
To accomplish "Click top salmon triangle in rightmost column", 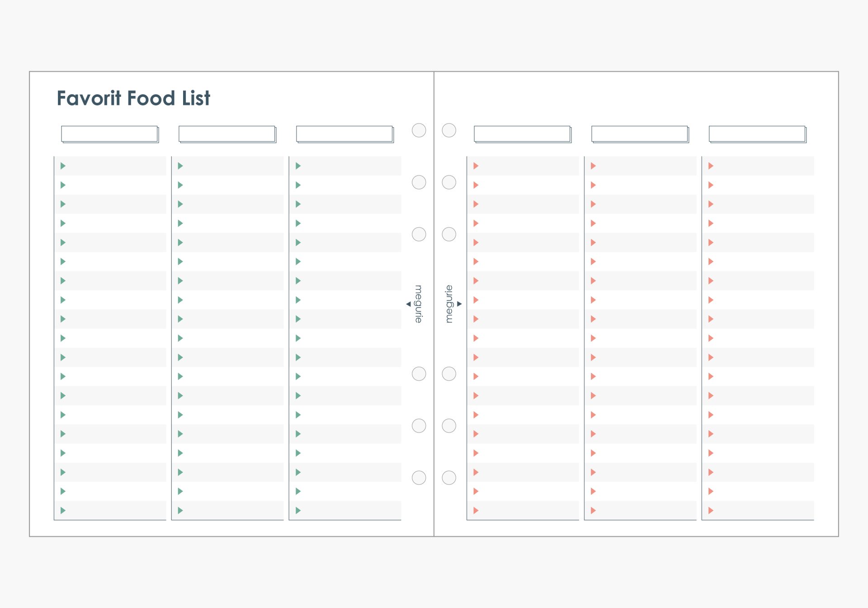I will pyautogui.click(x=711, y=166).
